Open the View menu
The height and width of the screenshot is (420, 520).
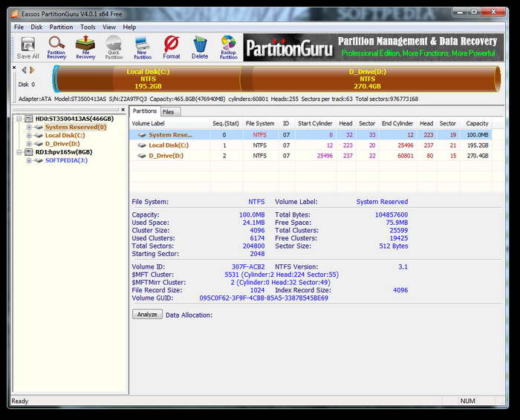click(x=109, y=27)
